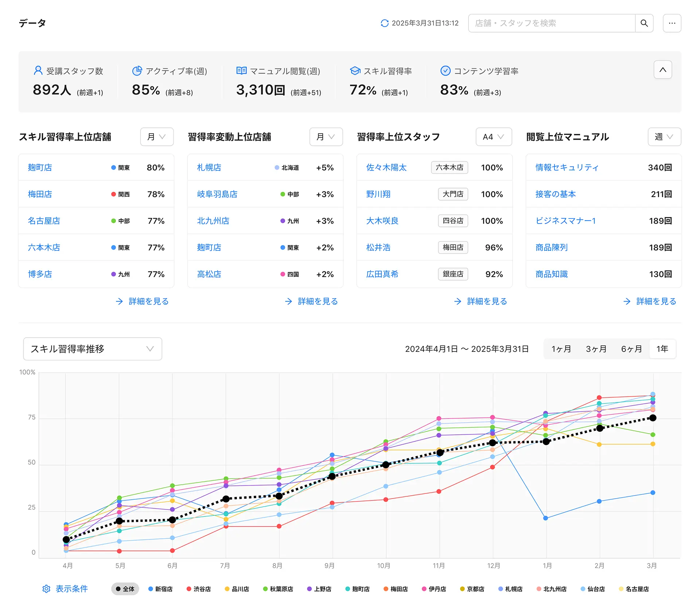Click arrow icon under 閲覧上位マニュアル list

(627, 301)
